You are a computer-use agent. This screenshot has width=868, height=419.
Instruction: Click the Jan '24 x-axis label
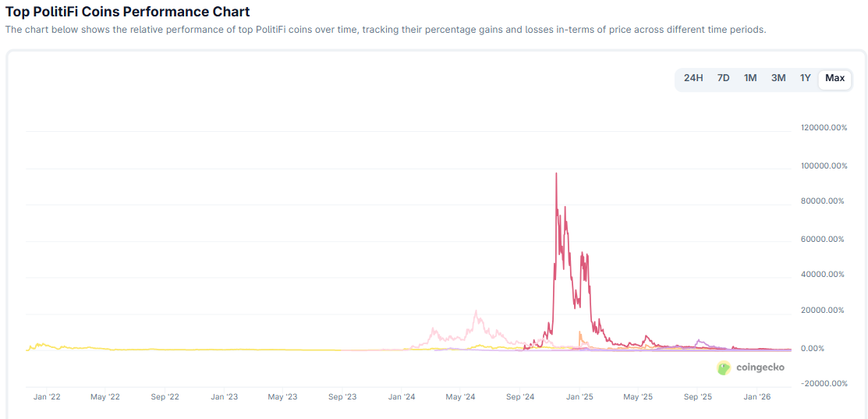[401, 397]
